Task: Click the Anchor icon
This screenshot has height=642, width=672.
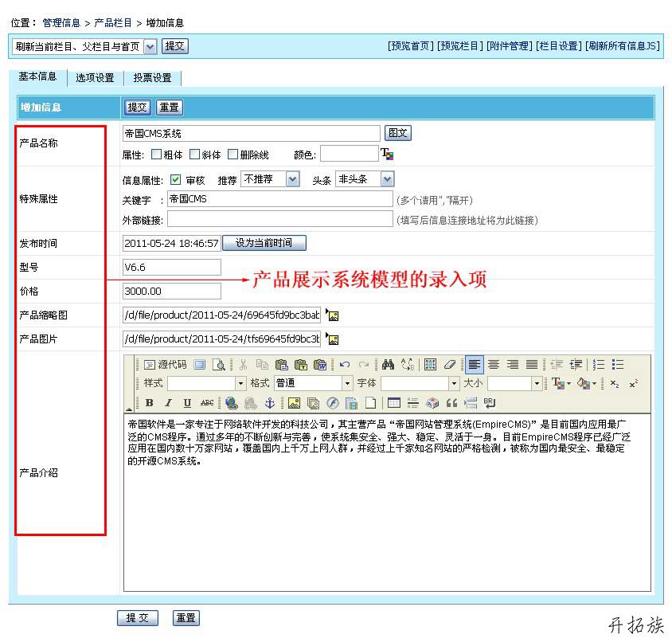Action: [x=270, y=403]
